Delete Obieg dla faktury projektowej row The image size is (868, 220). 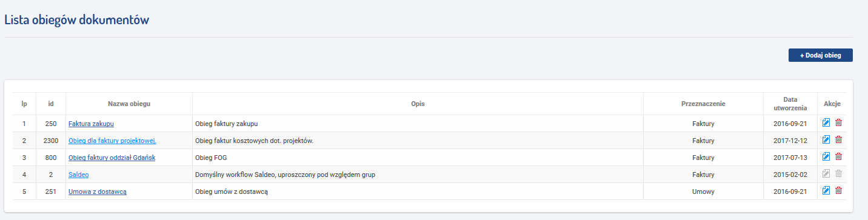pyautogui.click(x=839, y=140)
